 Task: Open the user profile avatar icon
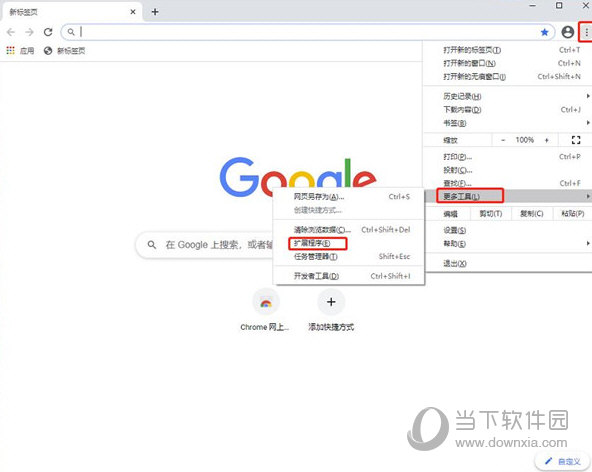point(567,32)
